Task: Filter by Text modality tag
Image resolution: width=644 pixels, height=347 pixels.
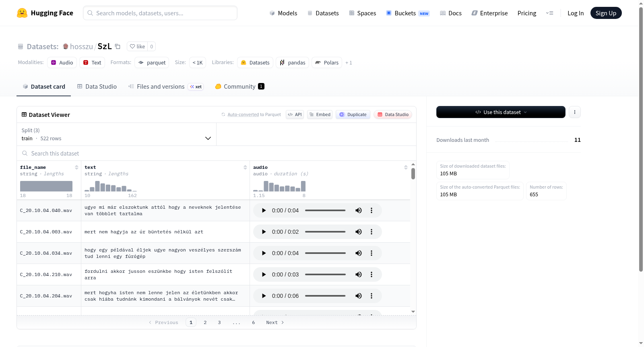Action: coord(92,62)
